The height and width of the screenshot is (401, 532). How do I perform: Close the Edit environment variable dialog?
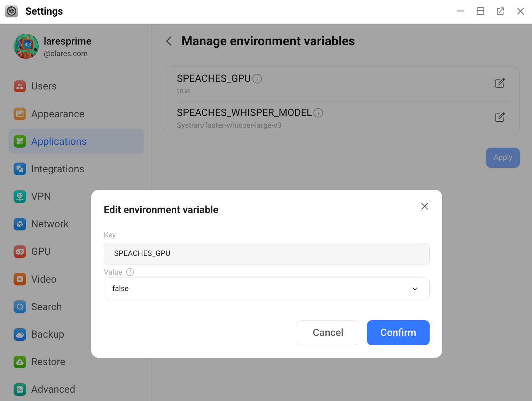click(424, 206)
